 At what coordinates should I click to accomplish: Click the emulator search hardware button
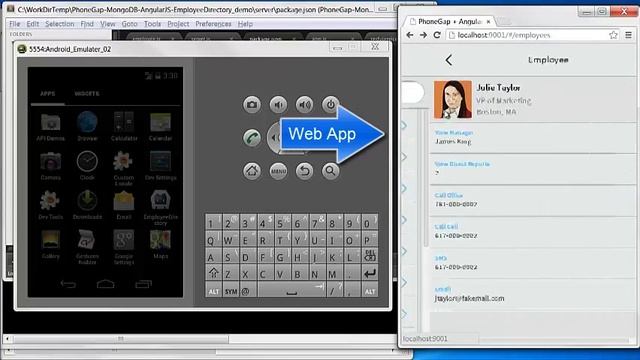click(x=330, y=171)
